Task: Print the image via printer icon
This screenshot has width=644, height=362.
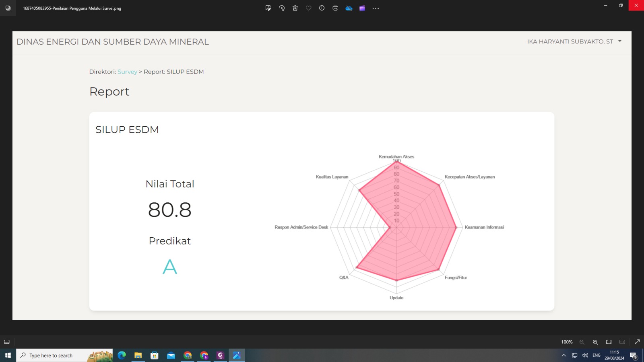Action: click(x=335, y=8)
